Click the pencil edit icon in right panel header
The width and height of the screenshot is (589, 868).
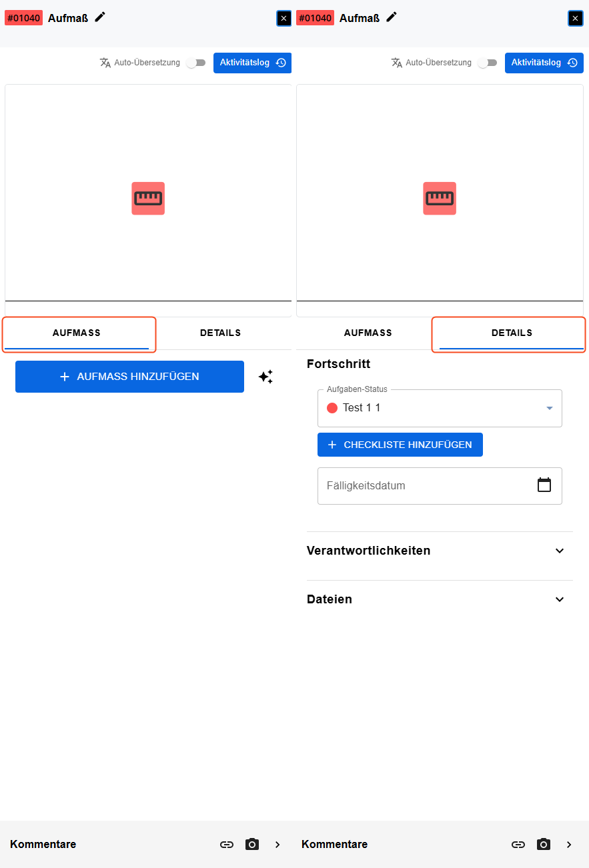[x=392, y=17]
